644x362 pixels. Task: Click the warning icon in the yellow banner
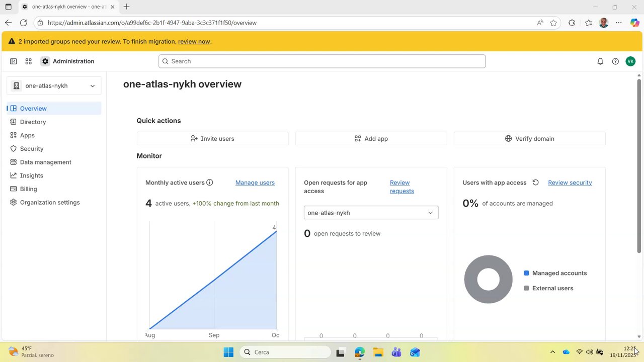[12, 41]
